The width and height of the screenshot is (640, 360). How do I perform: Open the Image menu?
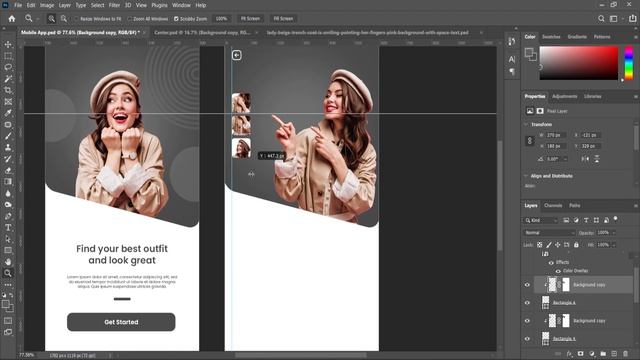click(x=47, y=5)
